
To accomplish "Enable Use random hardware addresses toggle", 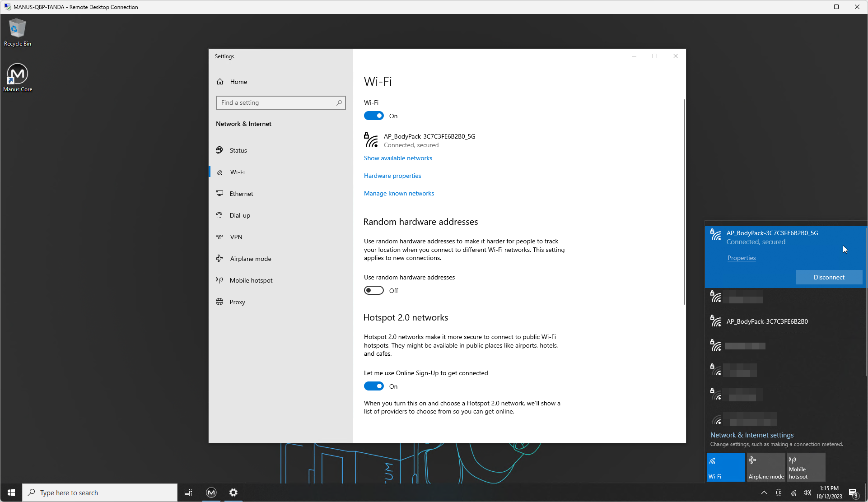I will pos(374,291).
